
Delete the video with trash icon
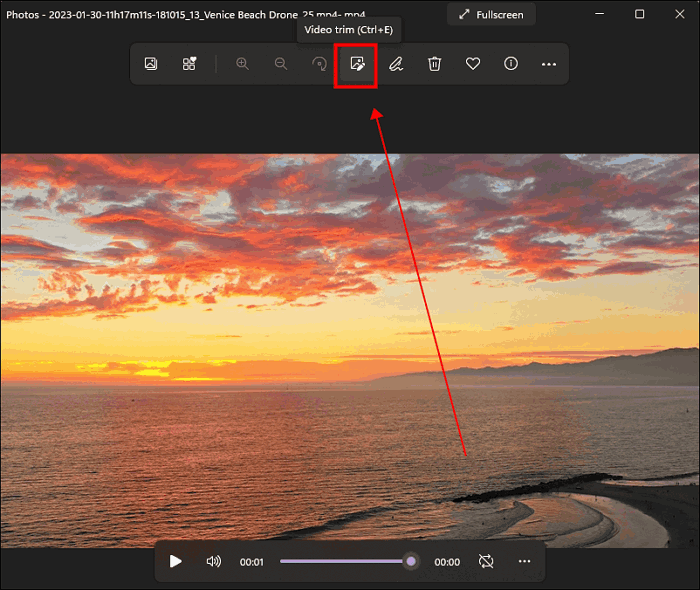pyautogui.click(x=434, y=64)
